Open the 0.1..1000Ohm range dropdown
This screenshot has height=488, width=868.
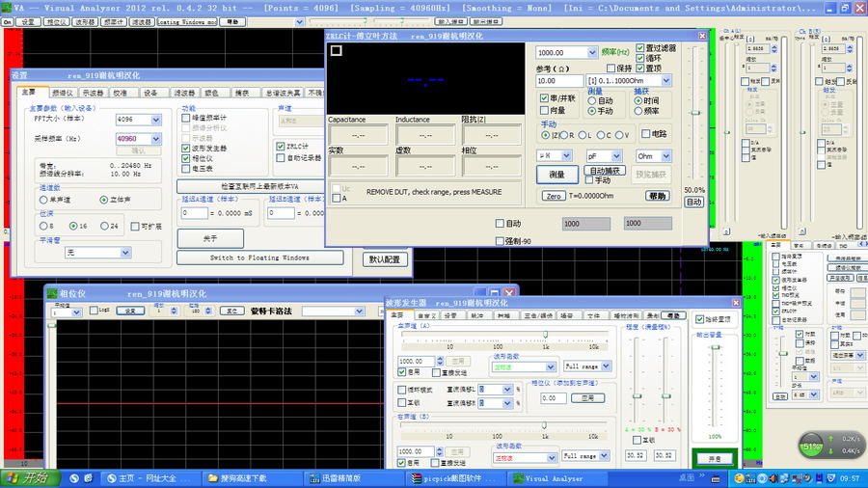tap(665, 81)
